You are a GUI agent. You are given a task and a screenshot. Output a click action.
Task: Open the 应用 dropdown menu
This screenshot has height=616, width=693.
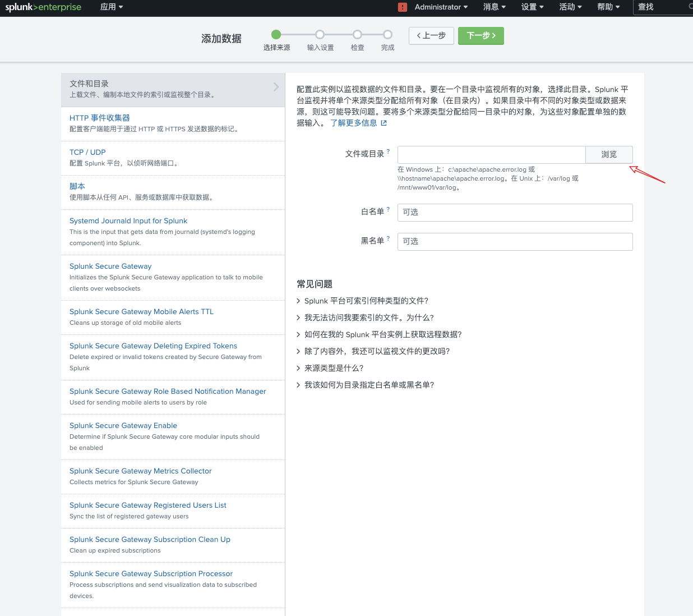pyautogui.click(x=112, y=7)
